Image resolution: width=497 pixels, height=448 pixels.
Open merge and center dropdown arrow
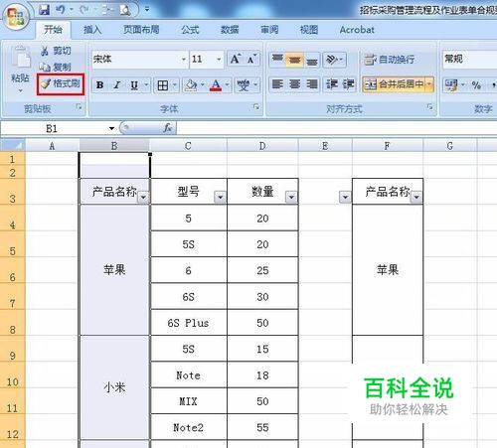pos(429,84)
